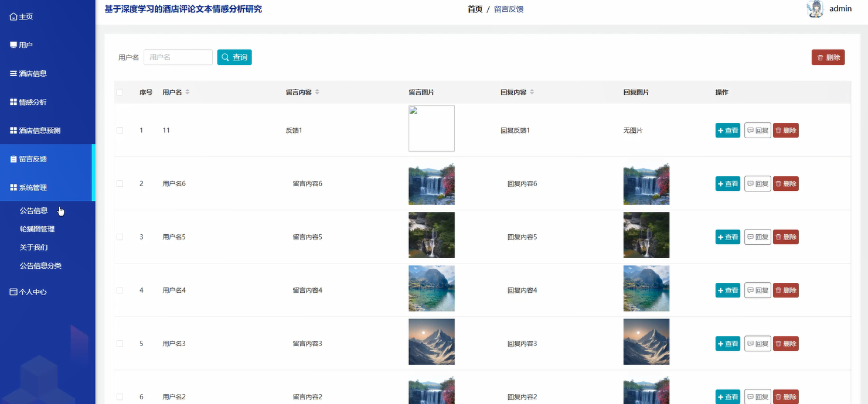Sort by 留言内容 column arrows
This screenshot has height=404, width=868.
[x=317, y=92]
